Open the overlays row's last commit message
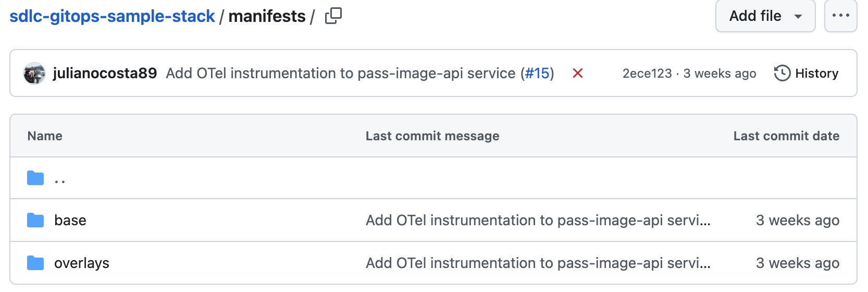Screen dimensions: 868x292 point(538,263)
